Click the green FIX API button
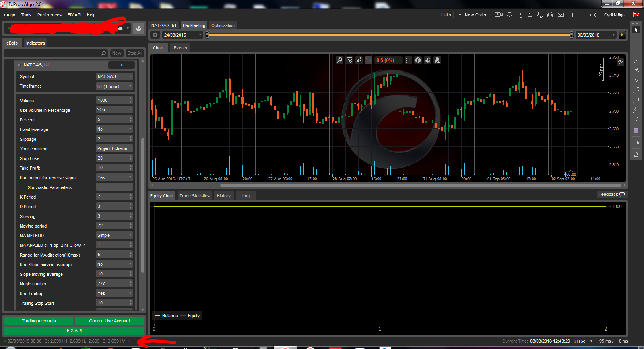The height and width of the screenshot is (349, 644). click(x=74, y=331)
